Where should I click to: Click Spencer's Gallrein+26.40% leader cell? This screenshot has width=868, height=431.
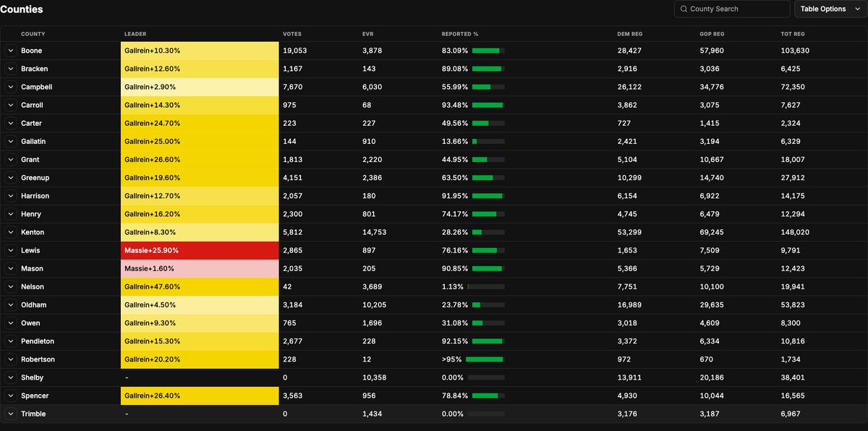(x=200, y=396)
